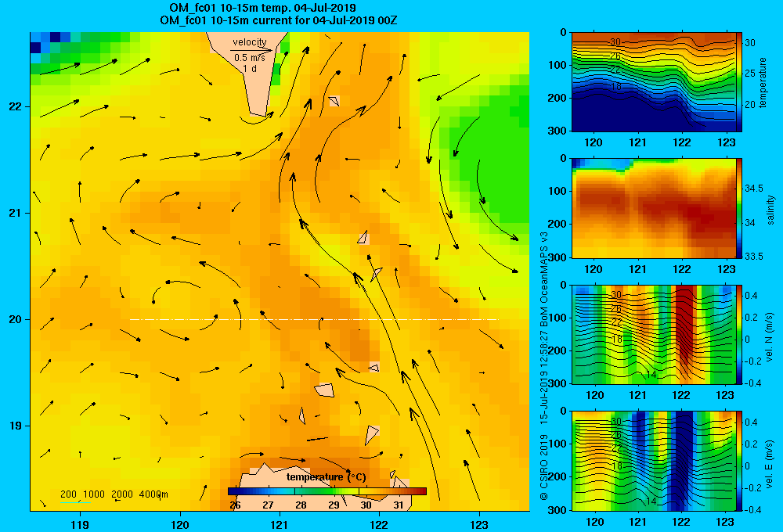Click the white dashed transect line at latitude 20
783x532 pixels.
[314, 319]
